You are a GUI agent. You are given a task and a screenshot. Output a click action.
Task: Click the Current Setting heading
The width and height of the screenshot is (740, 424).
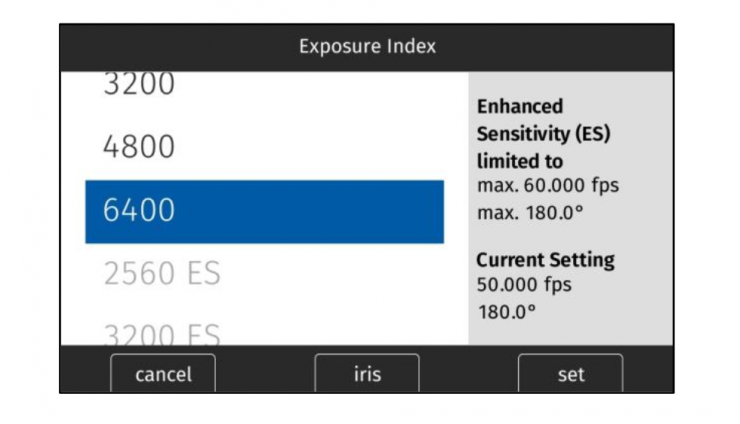(x=545, y=260)
